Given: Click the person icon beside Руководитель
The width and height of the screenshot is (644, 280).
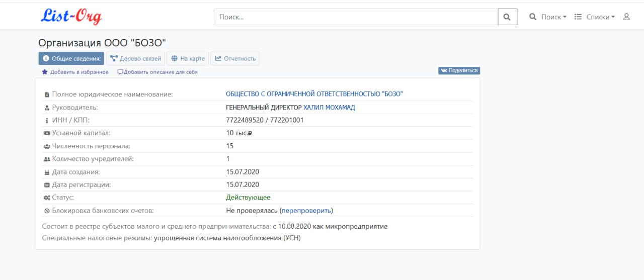Looking at the screenshot, I should click(x=47, y=108).
